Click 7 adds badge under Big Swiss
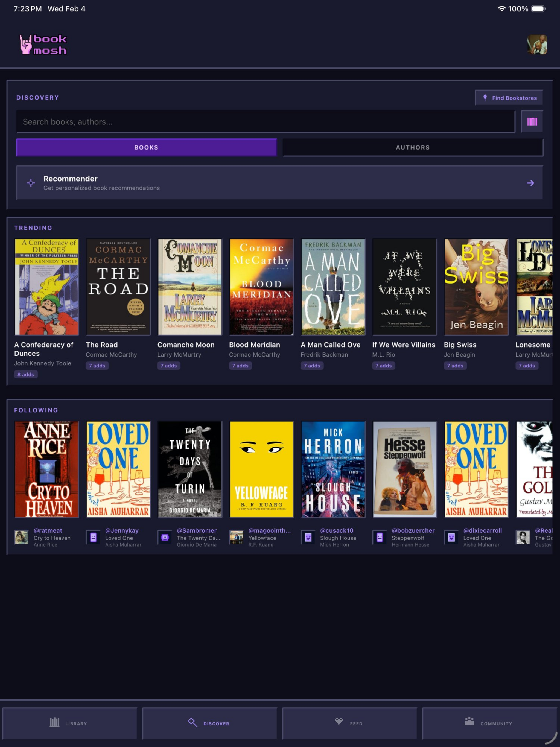The height and width of the screenshot is (747, 560). (455, 365)
